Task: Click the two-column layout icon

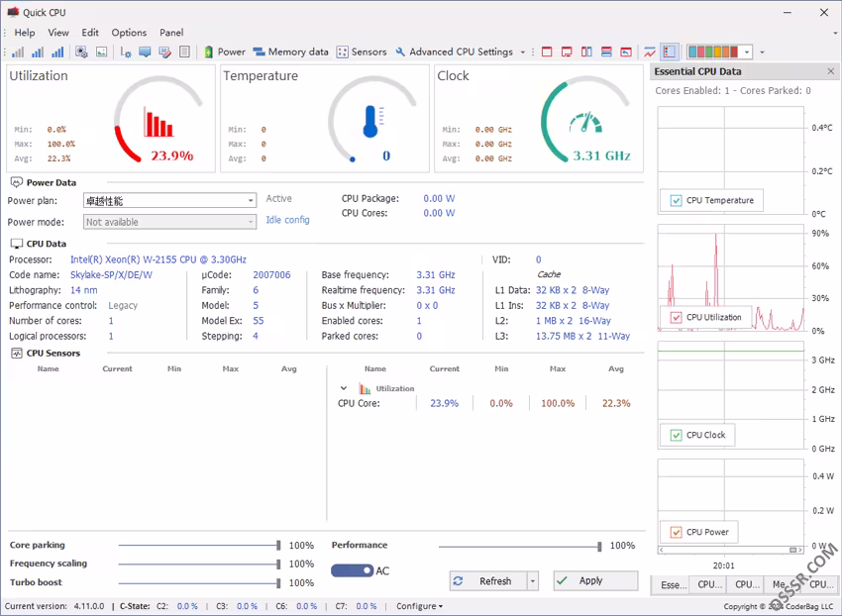Action: [586, 52]
